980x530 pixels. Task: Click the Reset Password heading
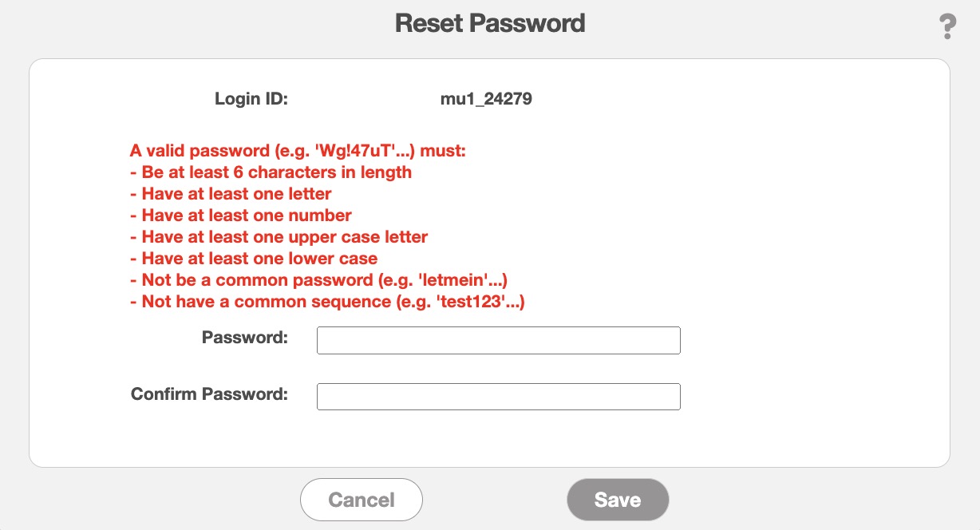[x=490, y=23]
